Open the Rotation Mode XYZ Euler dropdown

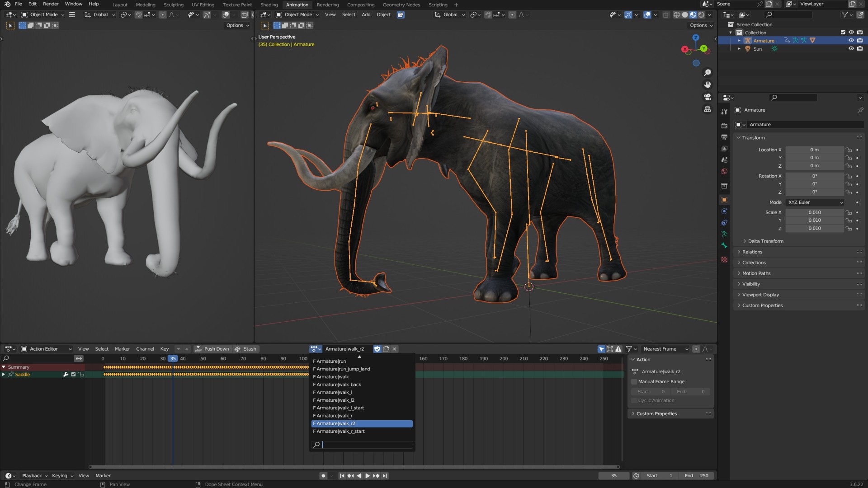tap(815, 202)
